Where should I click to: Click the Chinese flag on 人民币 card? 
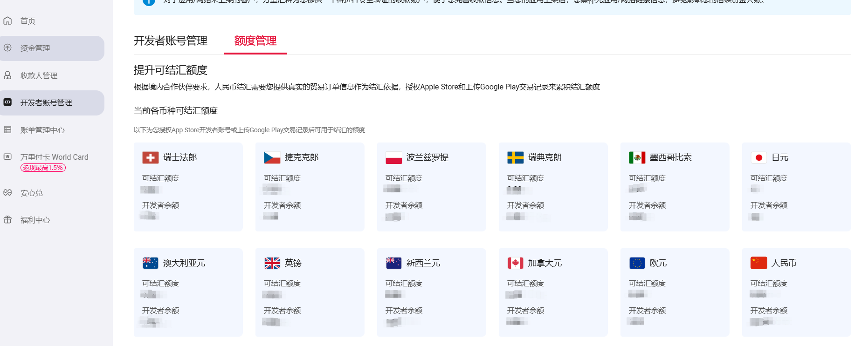[x=758, y=263]
